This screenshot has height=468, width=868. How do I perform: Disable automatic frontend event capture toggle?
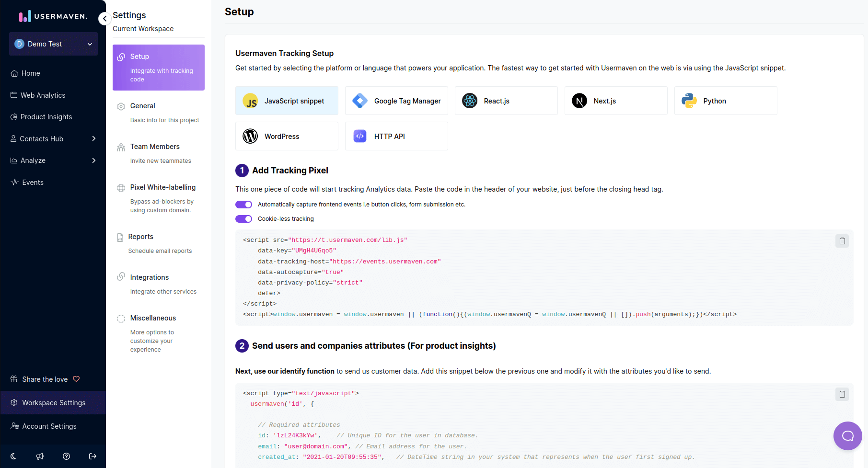[244, 205]
